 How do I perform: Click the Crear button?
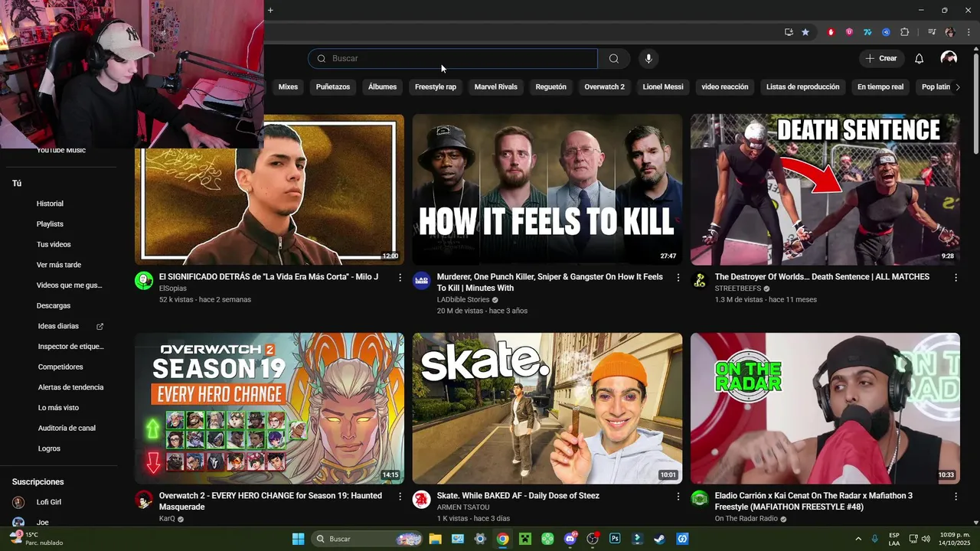(881, 59)
